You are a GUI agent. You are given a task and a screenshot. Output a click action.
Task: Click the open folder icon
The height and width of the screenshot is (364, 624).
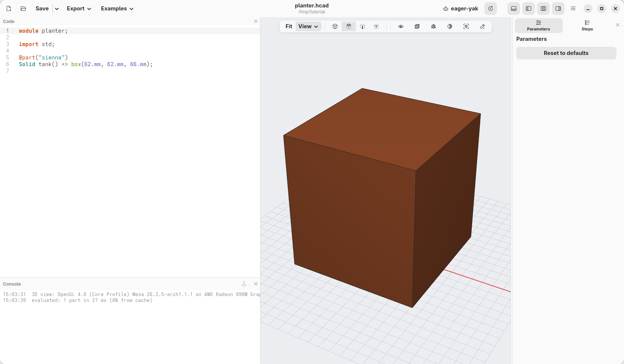23,9
